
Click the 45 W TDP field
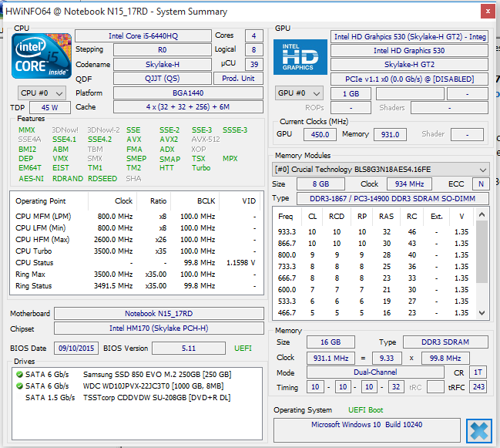point(50,107)
